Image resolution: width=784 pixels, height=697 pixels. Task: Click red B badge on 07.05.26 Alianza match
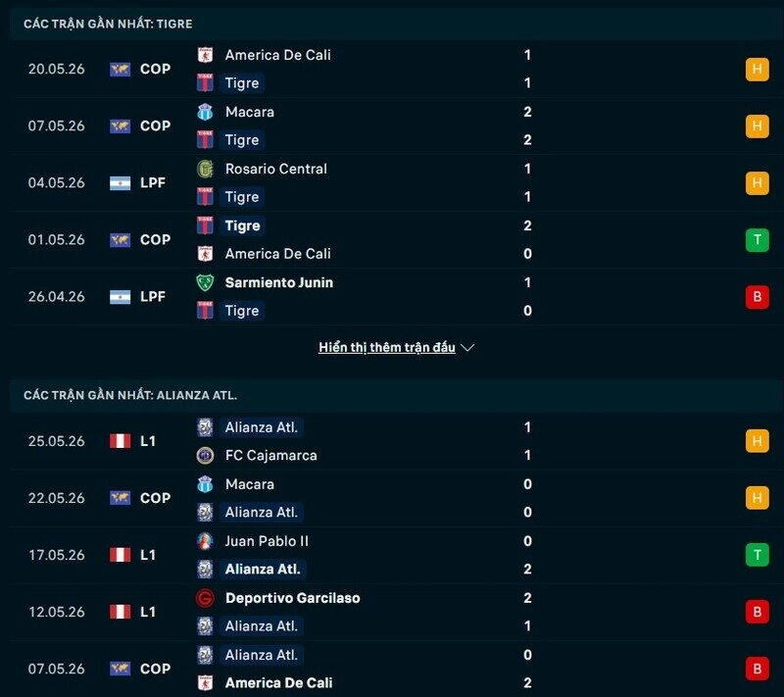(757, 669)
